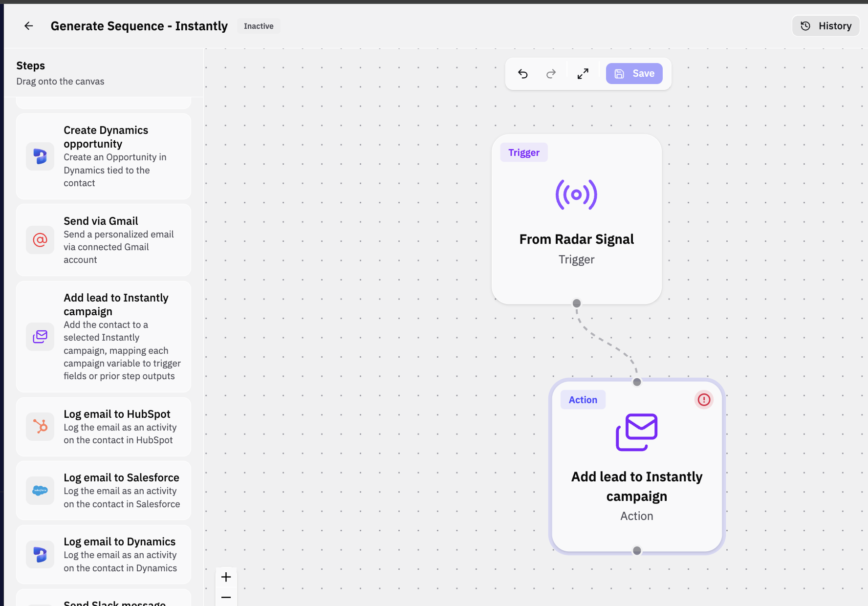The width and height of the screenshot is (868, 606).
Task: Select the Log email to Salesforce step
Action: (104, 490)
